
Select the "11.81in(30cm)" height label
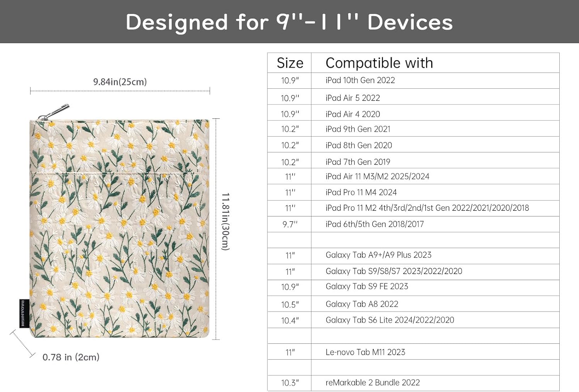226,221
